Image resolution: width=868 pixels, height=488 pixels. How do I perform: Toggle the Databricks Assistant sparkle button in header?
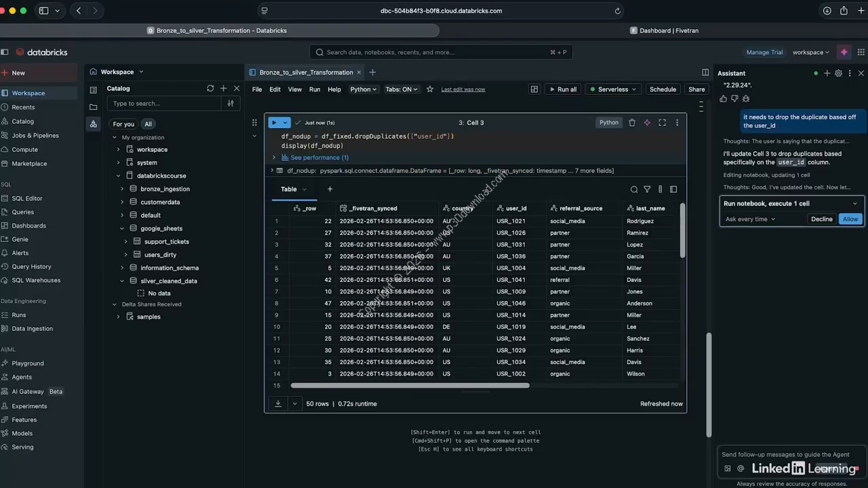(844, 52)
